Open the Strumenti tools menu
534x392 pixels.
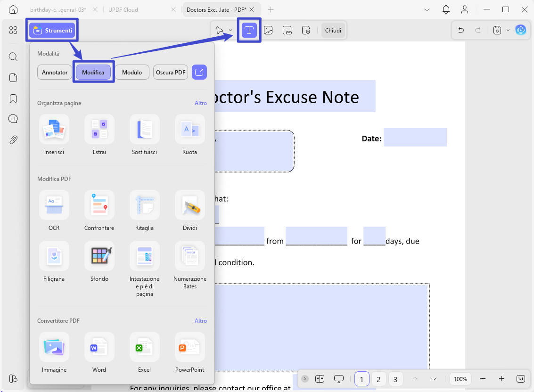point(52,30)
